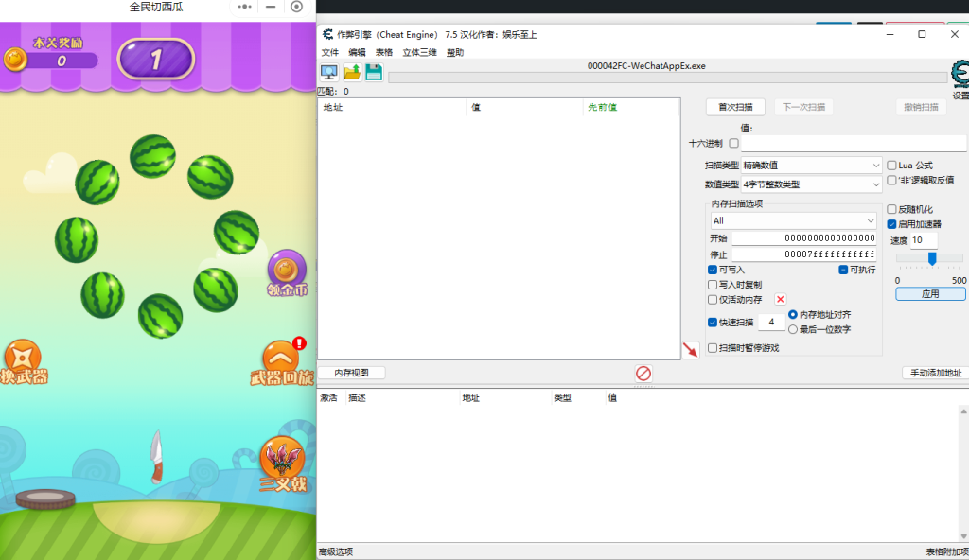Open the 帮助 menu
The width and height of the screenshot is (969, 560).
[455, 53]
